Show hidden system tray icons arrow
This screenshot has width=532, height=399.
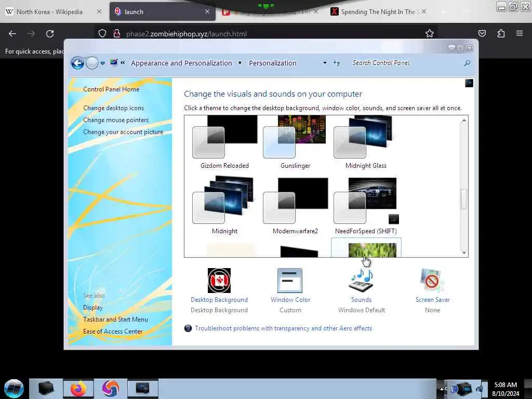coord(442,389)
